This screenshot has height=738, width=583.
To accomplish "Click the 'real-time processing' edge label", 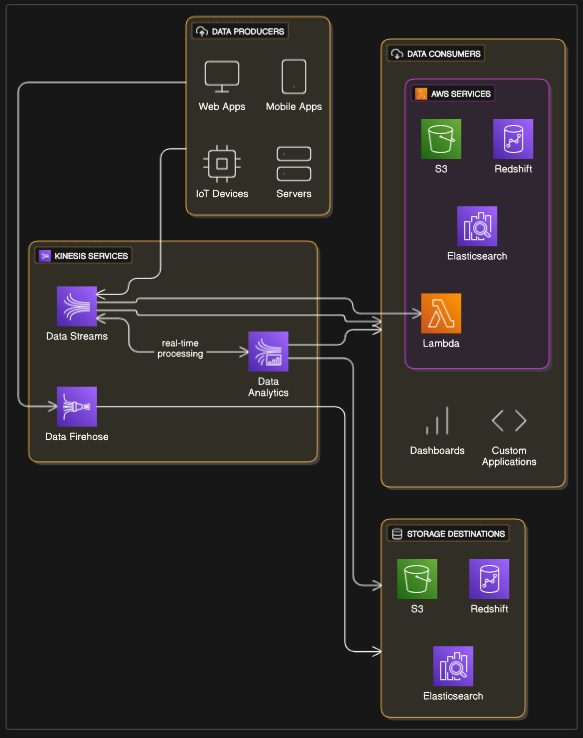I will tap(180, 348).
